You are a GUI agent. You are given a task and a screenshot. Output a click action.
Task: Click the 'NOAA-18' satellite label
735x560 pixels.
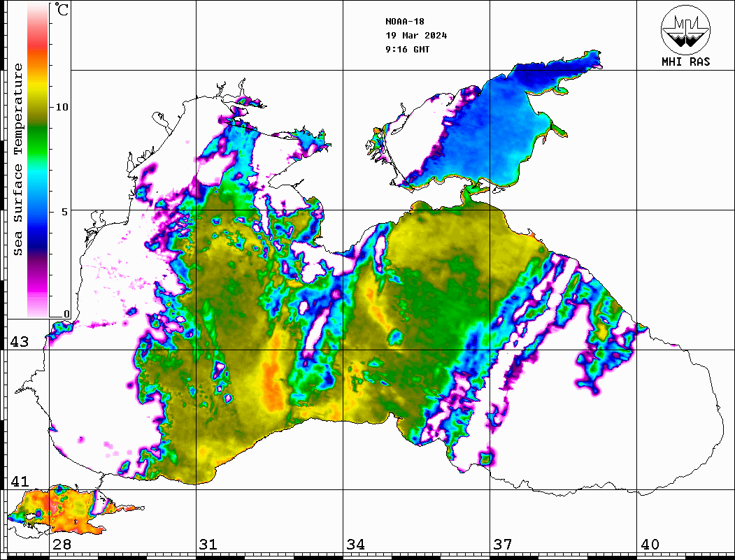tap(404, 22)
